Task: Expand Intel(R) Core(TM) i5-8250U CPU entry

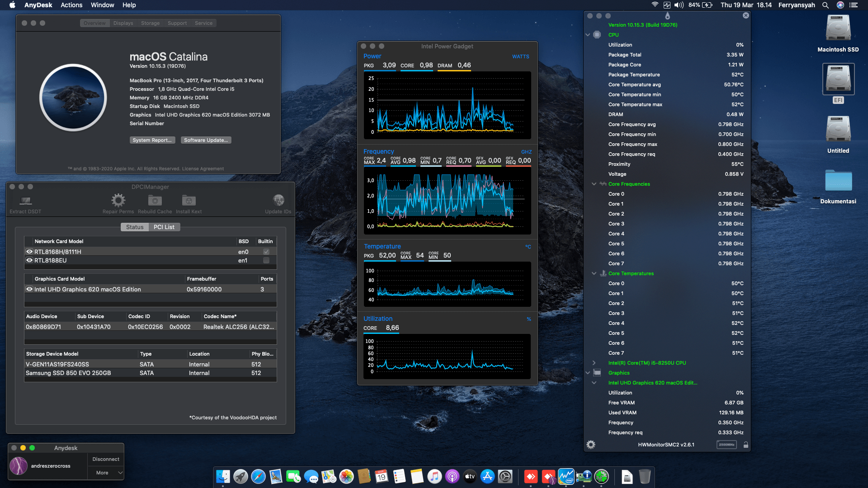Action: point(594,362)
